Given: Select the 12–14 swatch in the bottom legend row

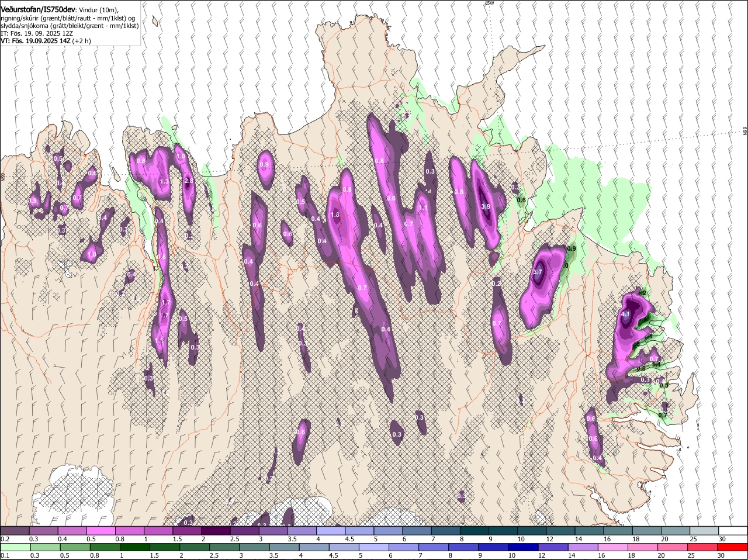Looking at the screenshot, I should [x=553, y=547].
